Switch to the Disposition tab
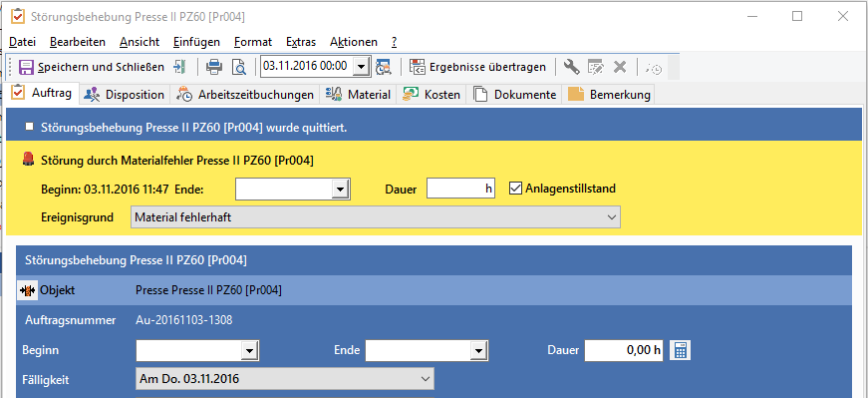The width and height of the screenshot is (868, 398). [x=125, y=95]
